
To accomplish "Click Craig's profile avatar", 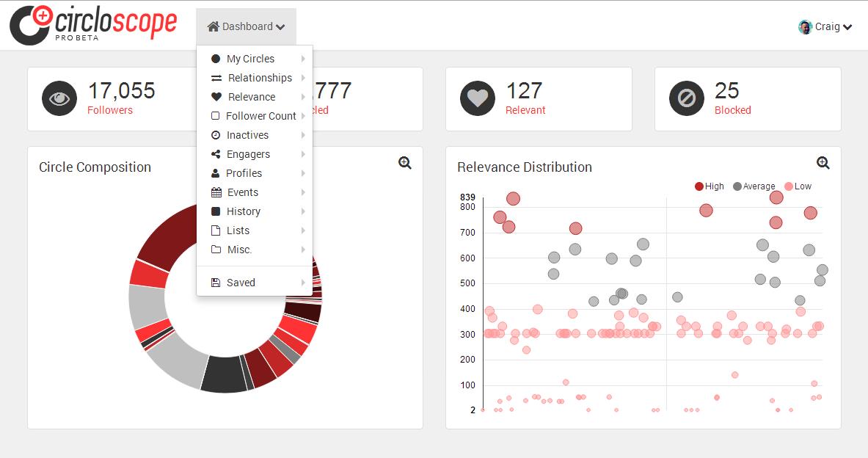I will click(805, 27).
